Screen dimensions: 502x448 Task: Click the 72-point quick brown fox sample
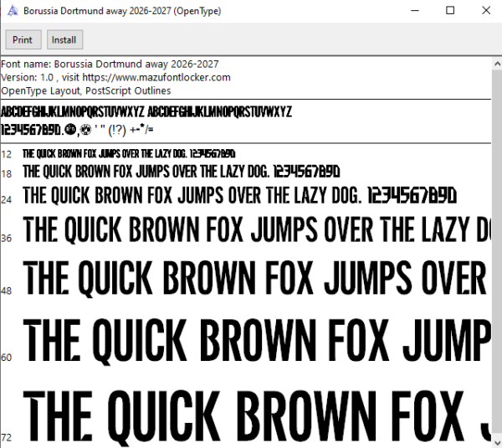[257, 417]
